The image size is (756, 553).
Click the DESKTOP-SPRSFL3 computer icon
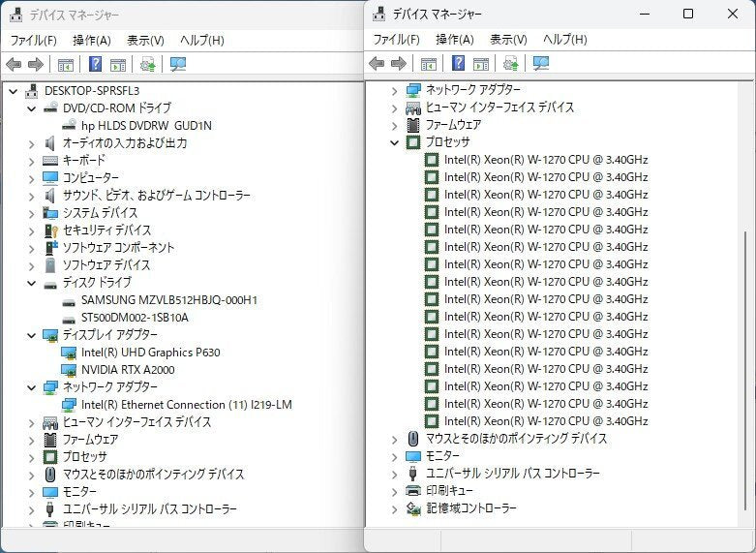[x=32, y=91]
